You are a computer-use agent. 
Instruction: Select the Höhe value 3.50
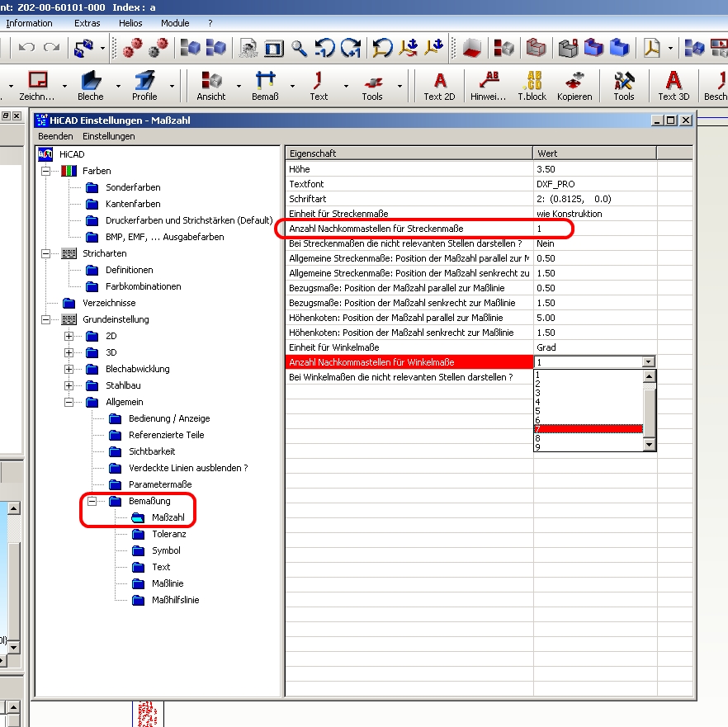[x=595, y=169]
